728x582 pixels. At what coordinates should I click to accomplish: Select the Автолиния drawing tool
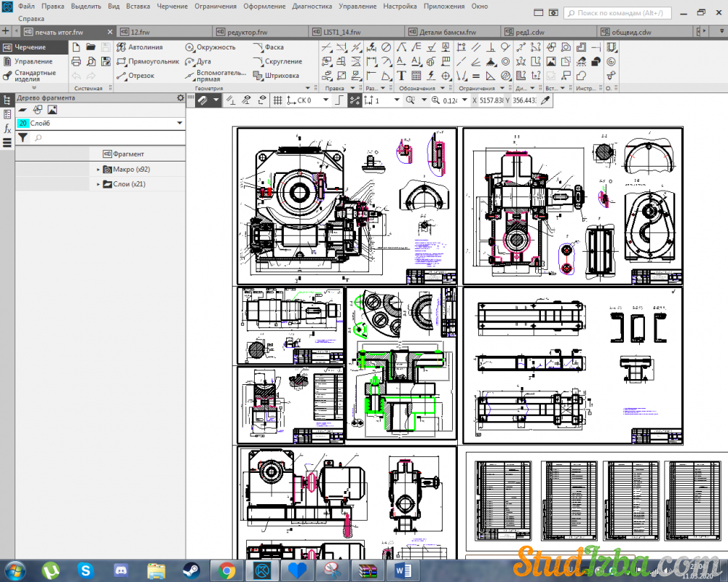click(x=145, y=47)
